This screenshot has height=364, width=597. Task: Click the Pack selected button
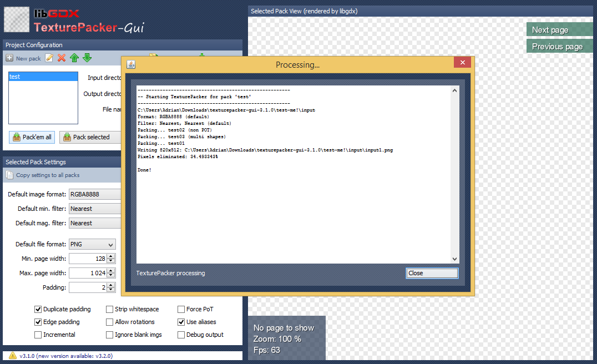point(90,137)
